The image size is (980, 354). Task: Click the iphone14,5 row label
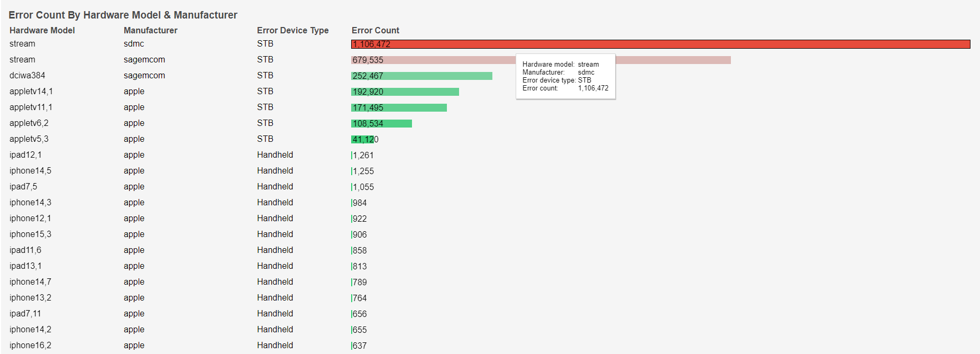(30, 171)
